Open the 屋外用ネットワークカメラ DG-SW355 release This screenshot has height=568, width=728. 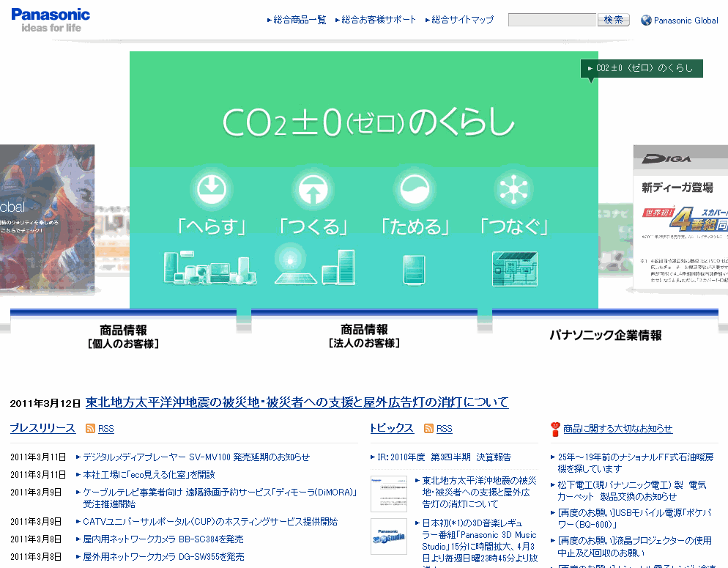click(163, 556)
